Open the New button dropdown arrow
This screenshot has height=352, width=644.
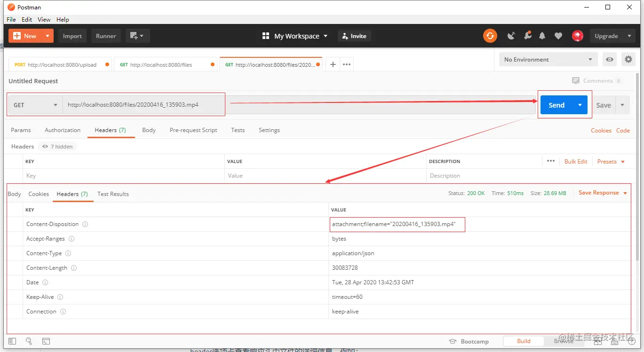[48, 36]
